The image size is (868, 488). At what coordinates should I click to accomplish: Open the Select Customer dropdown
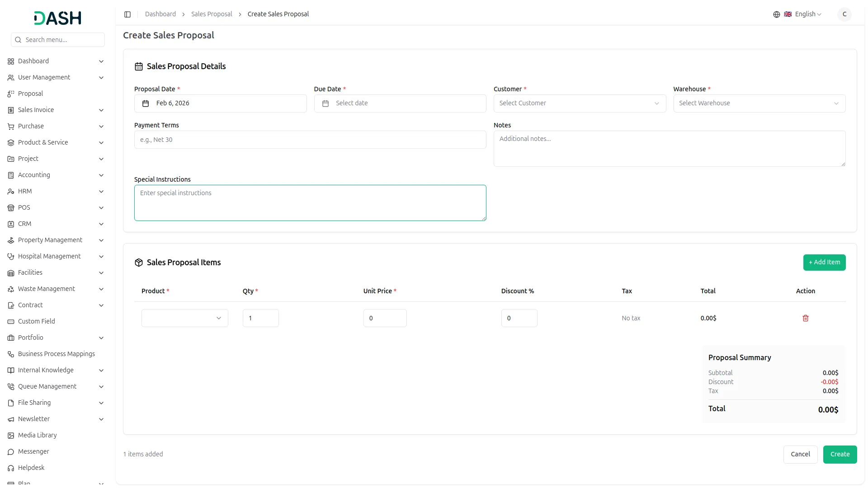pyautogui.click(x=579, y=103)
